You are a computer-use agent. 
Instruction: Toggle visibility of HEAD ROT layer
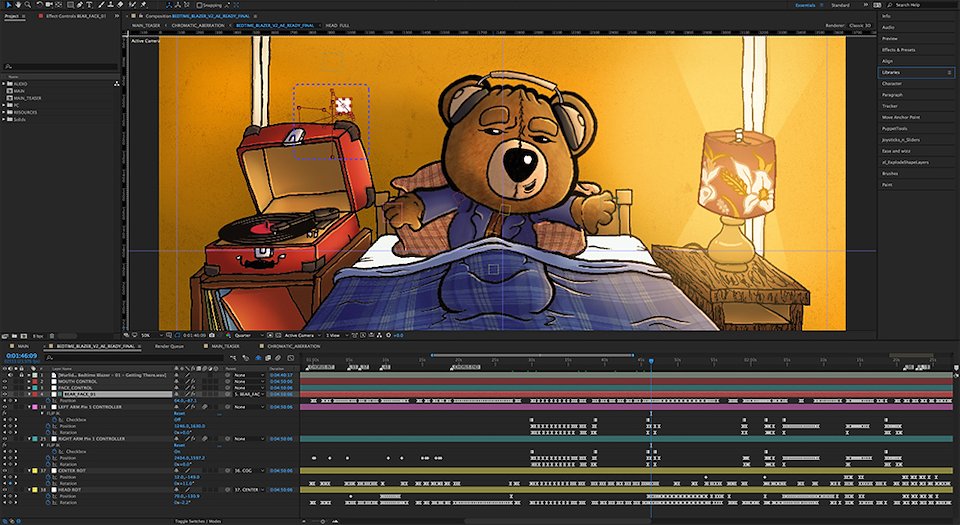(x=4, y=489)
